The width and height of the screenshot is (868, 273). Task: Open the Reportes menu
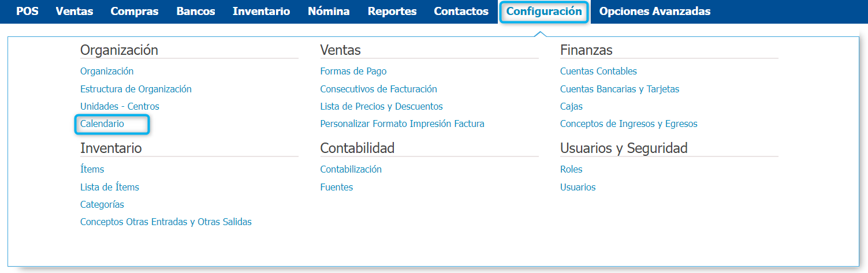pyautogui.click(x=392, y=12)
